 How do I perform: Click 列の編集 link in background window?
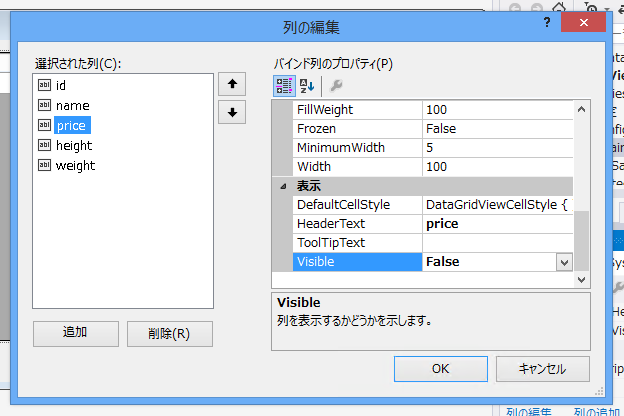point(529,412)
